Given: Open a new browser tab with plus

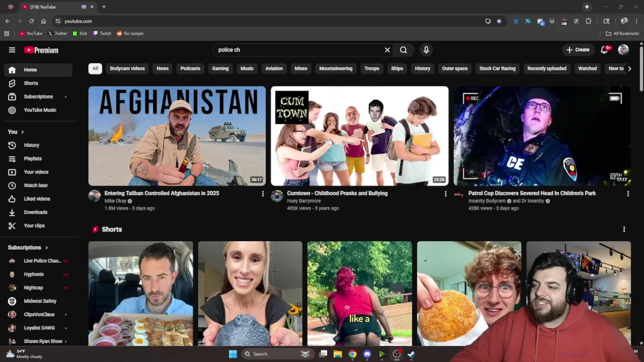Looking at the screenshot, I should coord(104,7).
